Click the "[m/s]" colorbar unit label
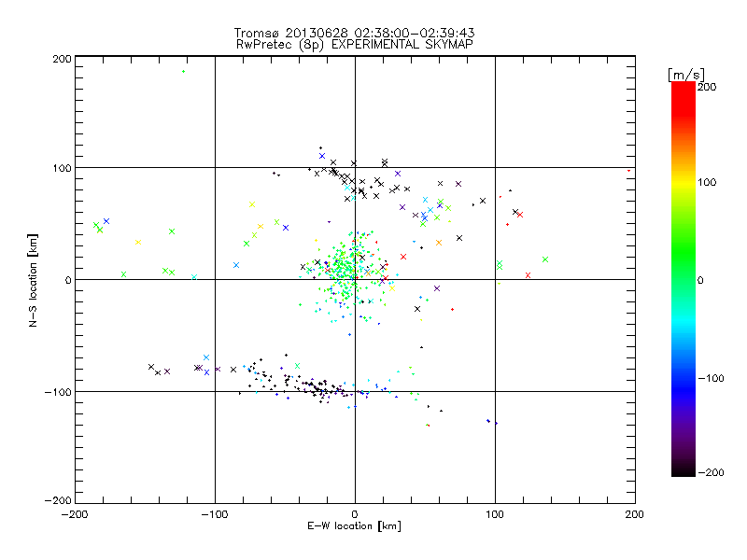The height and width of the screenshot is (560, 747). click(x=686, y=75)
